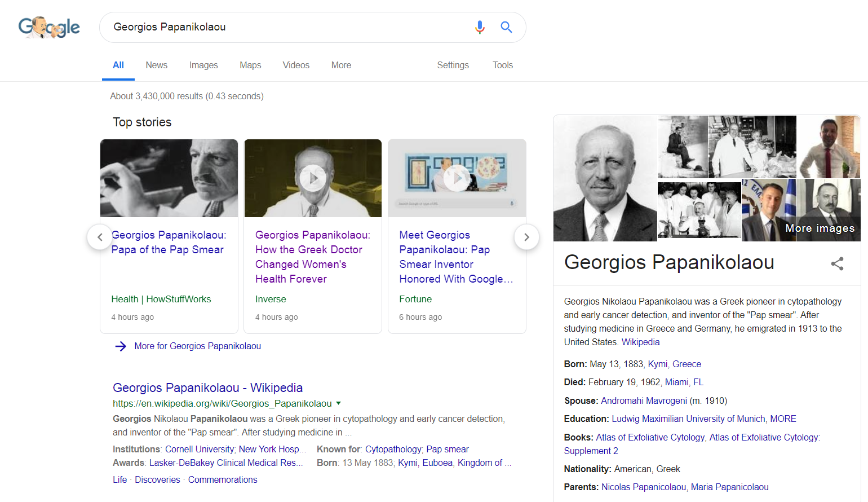
Task: Click the New York Hosp... link
Action: pyautogui.click(x=272, y=449)
